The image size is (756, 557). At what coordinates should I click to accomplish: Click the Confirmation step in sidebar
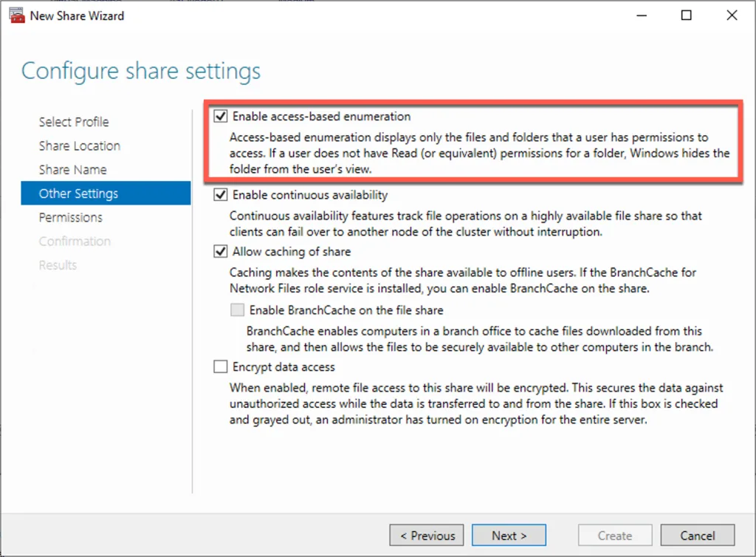click(x=75, y=241)
